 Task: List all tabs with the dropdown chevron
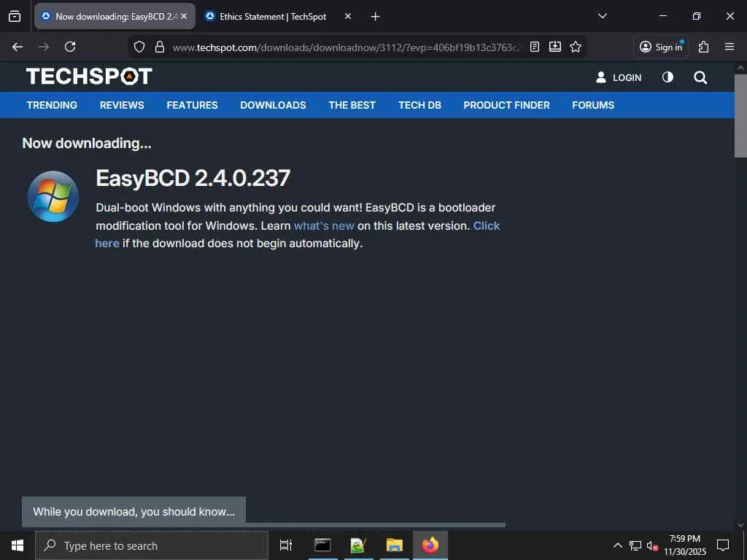coord(602,16)
